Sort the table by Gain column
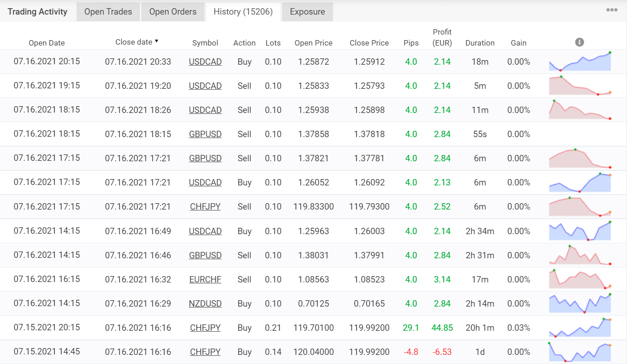The height and width of the screenshot is (364, 627). tap(519, 42)
